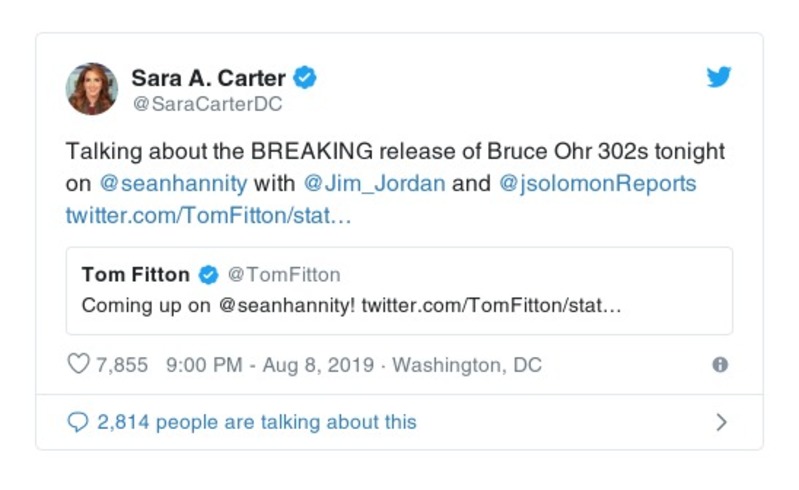This screenshot has height=490, width=799.
Task: Open "2,814 people are talking about this"
Action: click(256, 422)
